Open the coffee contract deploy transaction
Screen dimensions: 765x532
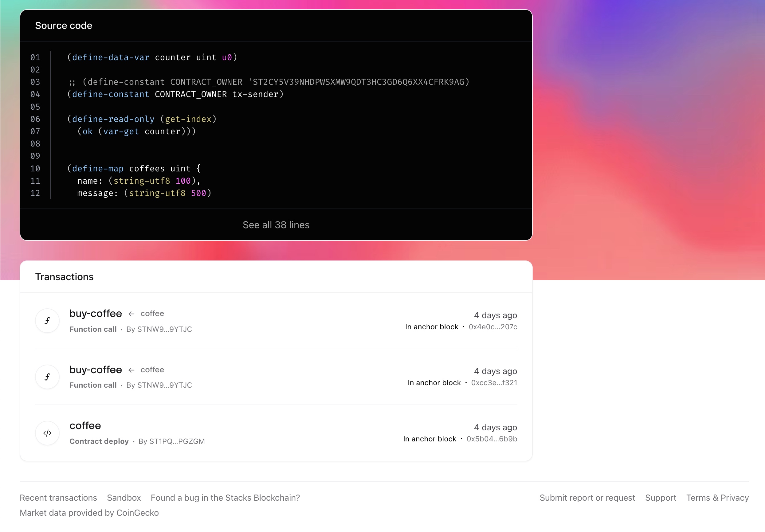pyautogui.click(x=85, y=425)
